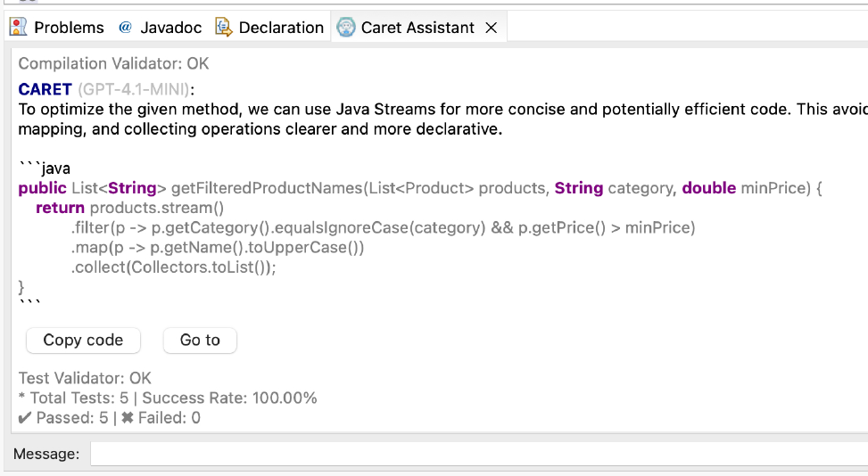Screen dimensions: 868x476
Task: Open the Declaration tab
Action: point(269,28)
